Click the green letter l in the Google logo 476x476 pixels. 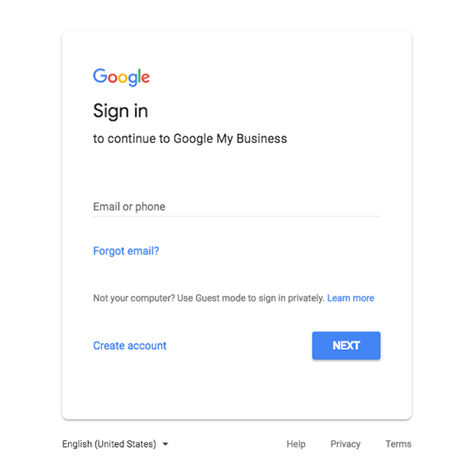point(139,76)
